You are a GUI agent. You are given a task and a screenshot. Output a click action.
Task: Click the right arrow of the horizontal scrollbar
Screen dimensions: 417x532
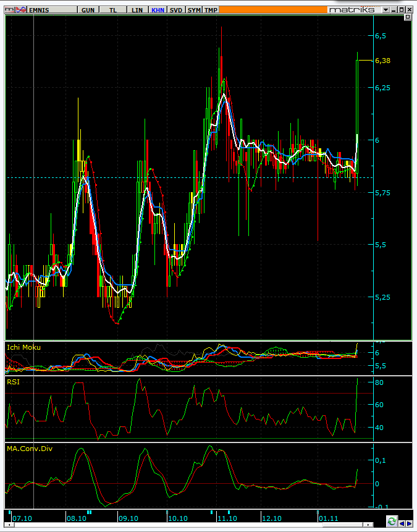point(368,525)
